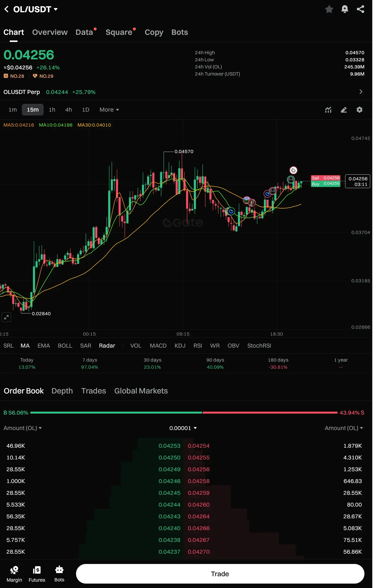Viewport: 373px width, 588px height.
Task: Open Futures trading
Action: tap(37, 574)
